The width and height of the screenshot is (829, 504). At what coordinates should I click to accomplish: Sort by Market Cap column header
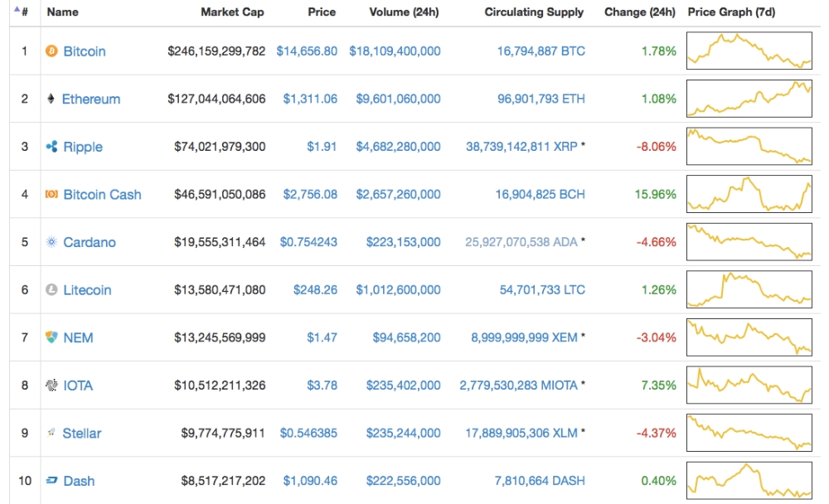point(232,12)
